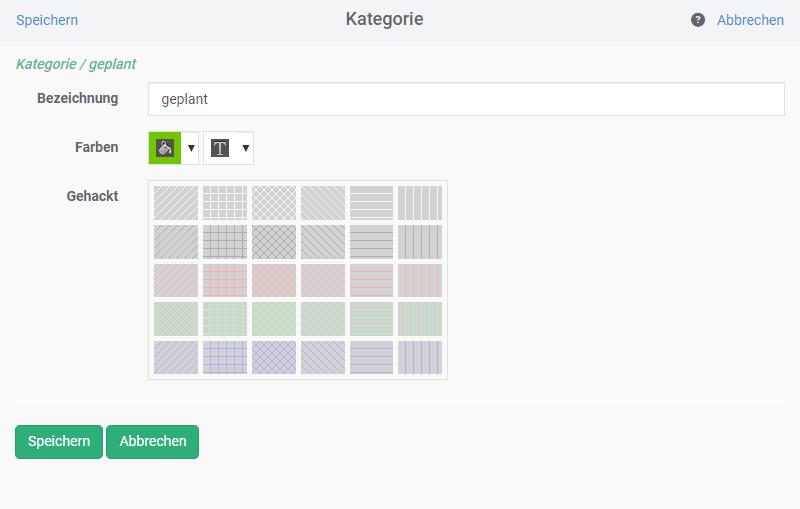The height and width of the screenshot is (509, 800).
Task: Pick the dark gray grid pattern, second row
Action: pos(225,242)
